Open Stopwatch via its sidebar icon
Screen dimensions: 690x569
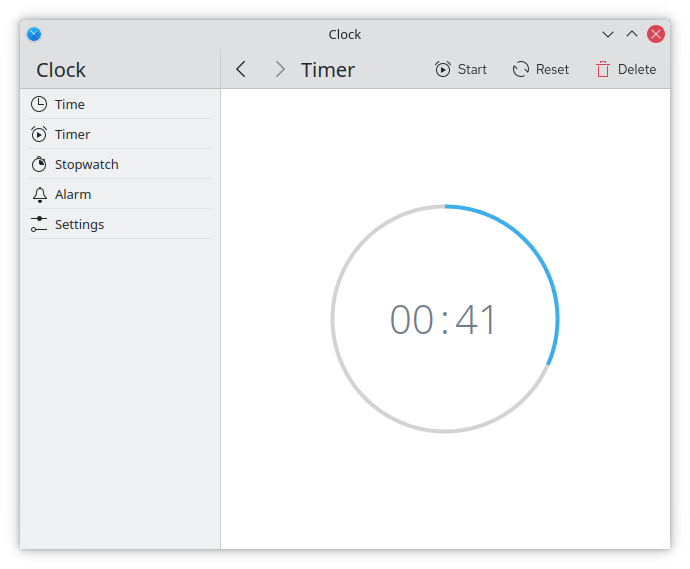(39, 164)
